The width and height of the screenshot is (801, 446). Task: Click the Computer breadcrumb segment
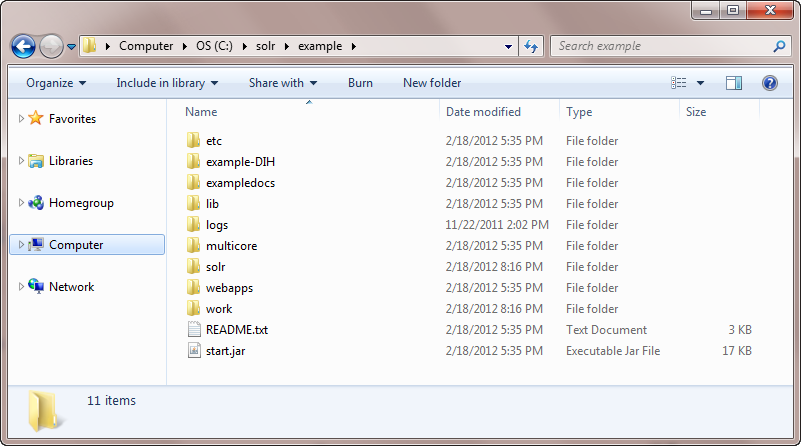[x=146, y=46]
